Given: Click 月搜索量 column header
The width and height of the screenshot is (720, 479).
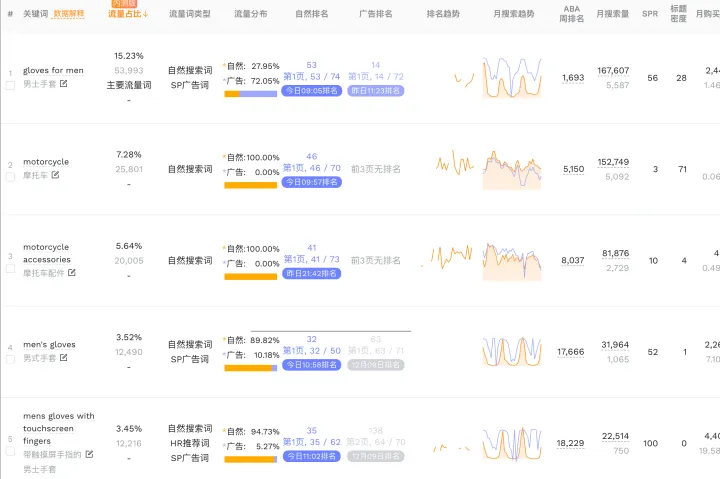Looking at the screenshot, I should click(x=613, y=14).
